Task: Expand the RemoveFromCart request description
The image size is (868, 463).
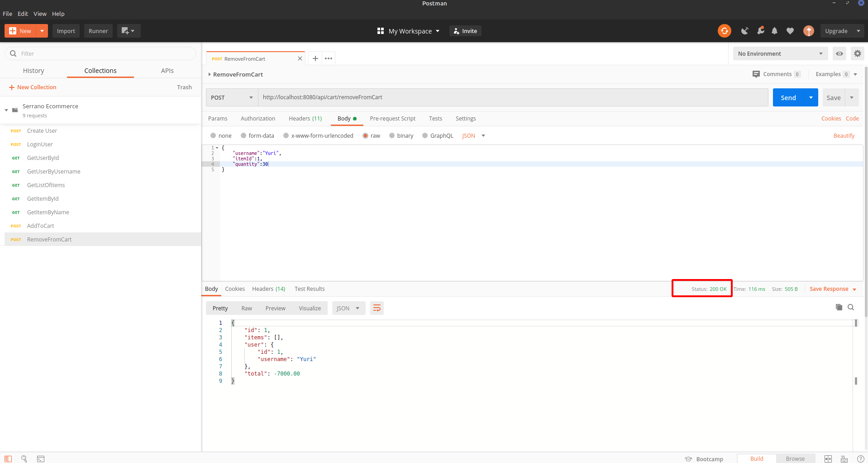Action: point(210,74)
